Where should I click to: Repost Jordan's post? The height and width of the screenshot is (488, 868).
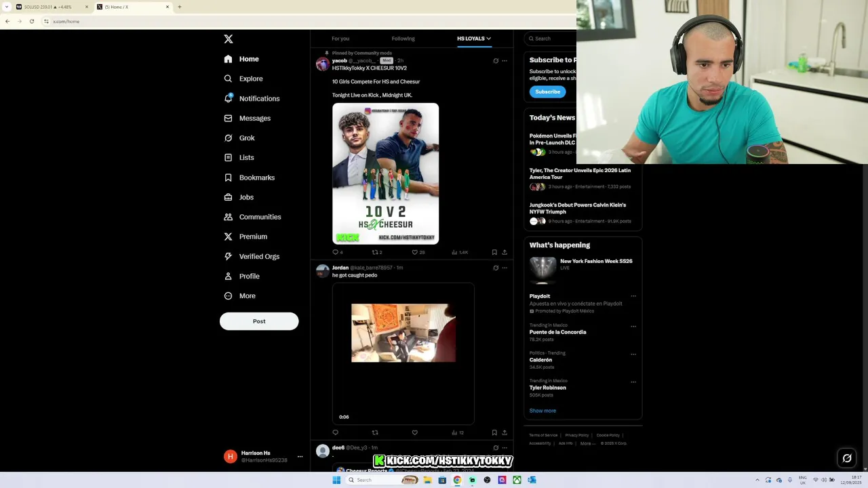pos(375,432)
